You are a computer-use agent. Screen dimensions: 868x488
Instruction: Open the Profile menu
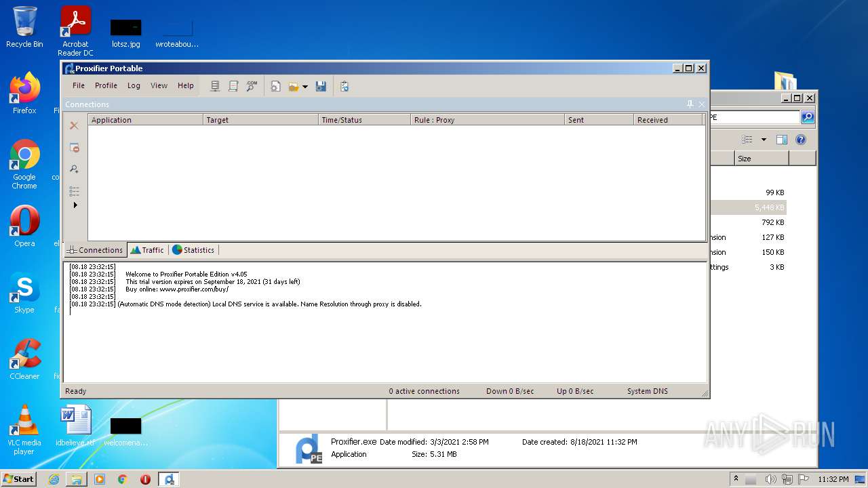(x=106, y=85)
